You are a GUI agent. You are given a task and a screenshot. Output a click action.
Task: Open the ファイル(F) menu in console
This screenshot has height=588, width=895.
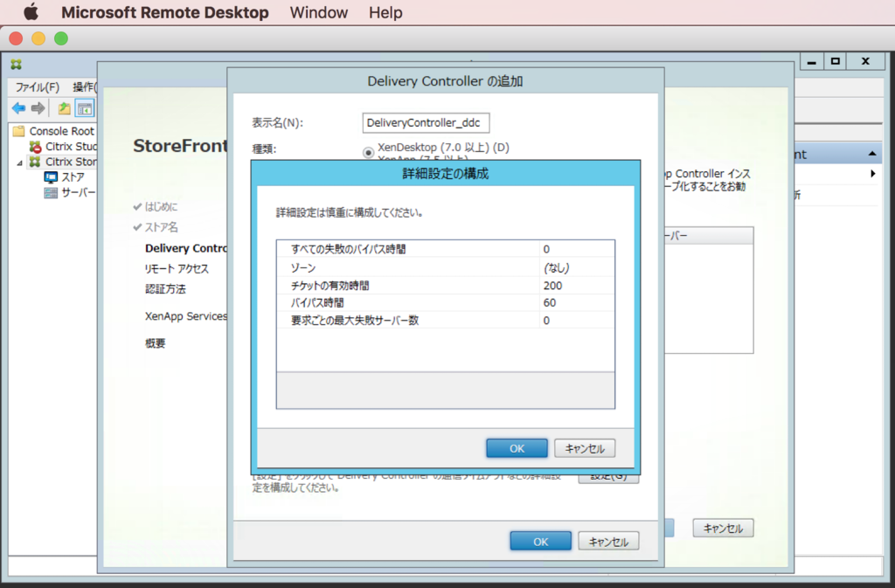(37, 86)
